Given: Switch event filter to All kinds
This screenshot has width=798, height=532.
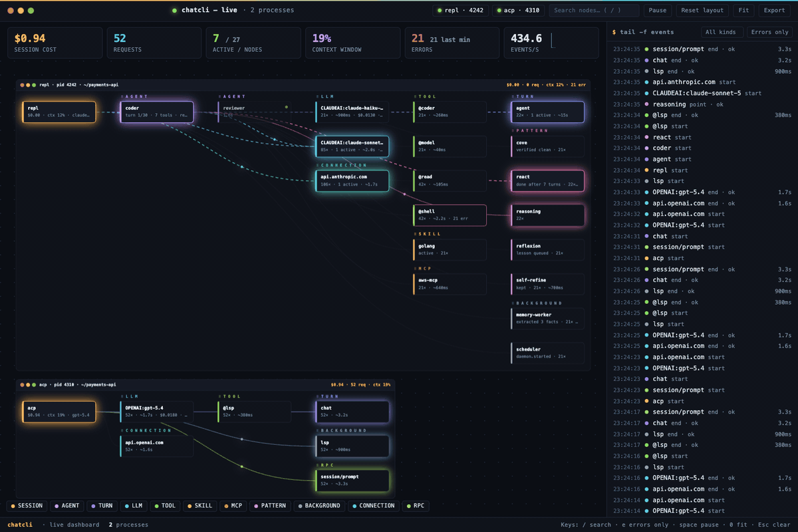Looking at the screenshot, I should pyautogui.click(x=721, y=32).
